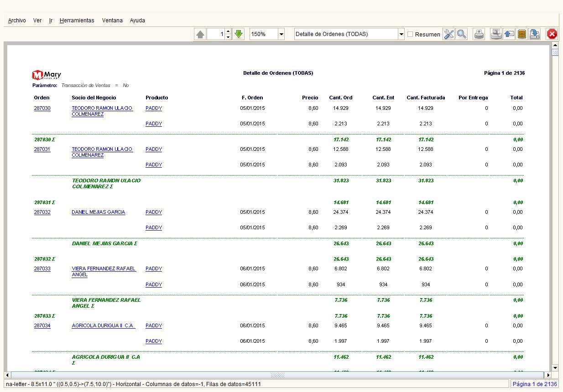Click DANIEL MEJIAS GARCIA partner link
Image resolution: width=563 pixels, height=392 pixels.
[98, 212]
